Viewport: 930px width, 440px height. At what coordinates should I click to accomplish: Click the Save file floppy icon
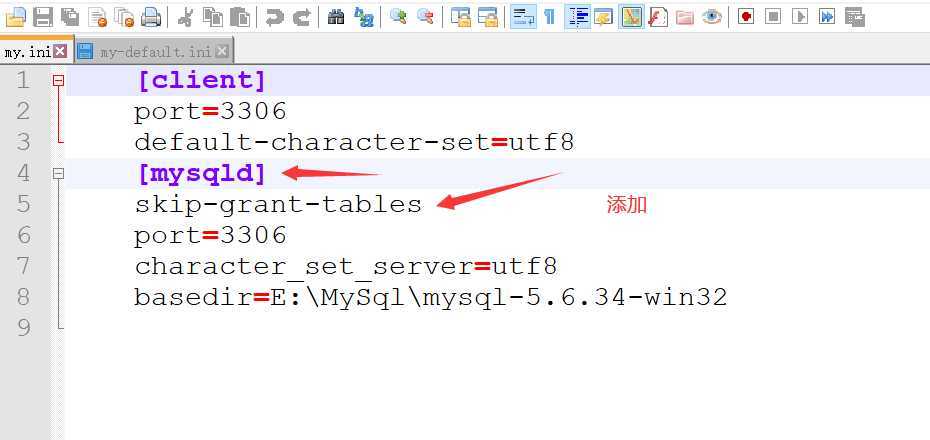[x=43, y=17]
